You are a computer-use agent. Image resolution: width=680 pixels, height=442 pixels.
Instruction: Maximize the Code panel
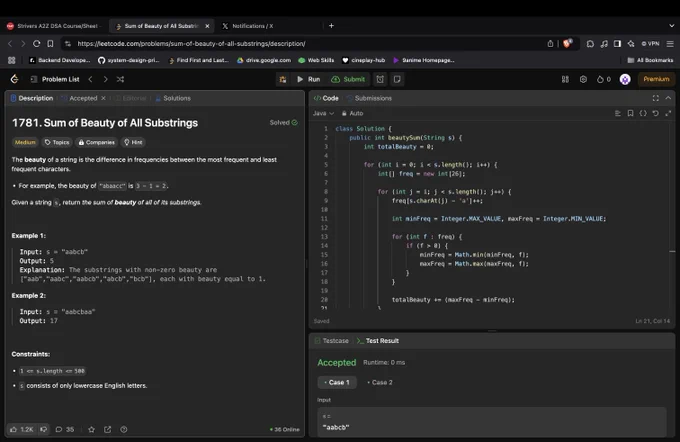(655, 98)
